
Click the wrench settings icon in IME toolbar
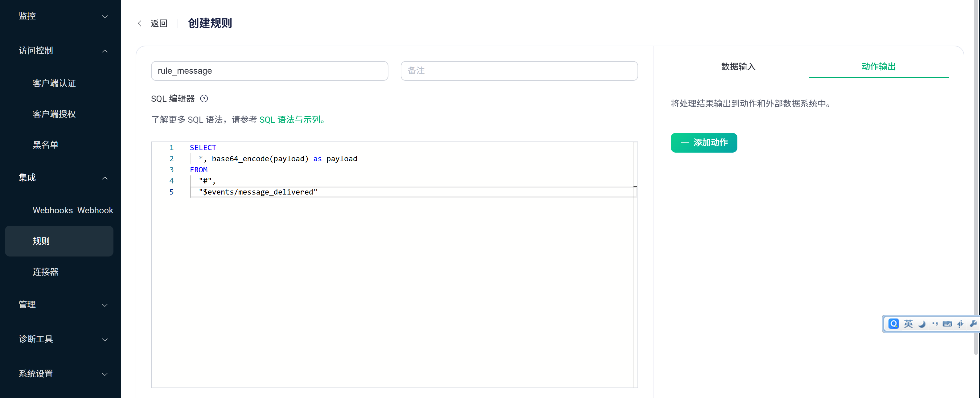tap(973, 324)
